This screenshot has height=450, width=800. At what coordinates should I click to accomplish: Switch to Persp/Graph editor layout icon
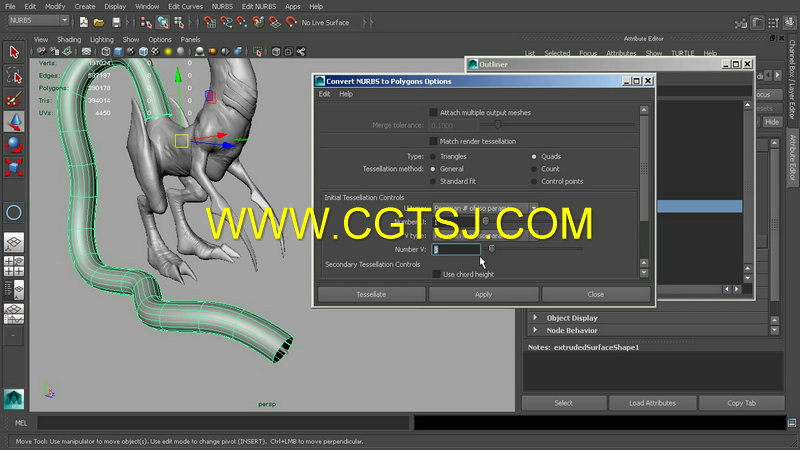click(x=14, y=313)
